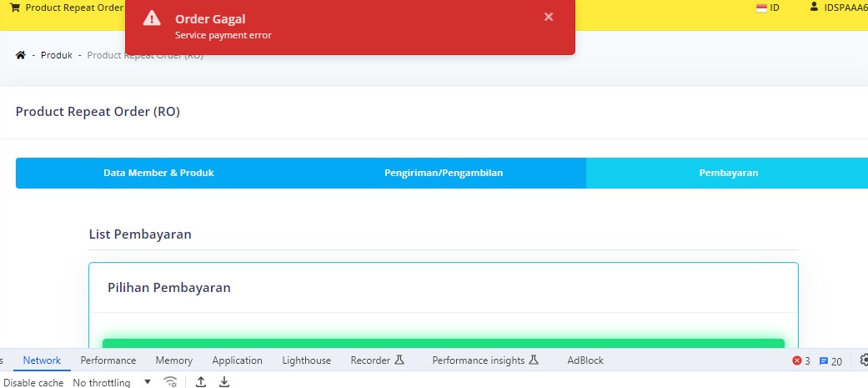Click the import HAR upload icon
Image resolution: width=868 pixels, height=388 pixels.
coord(201,382)
